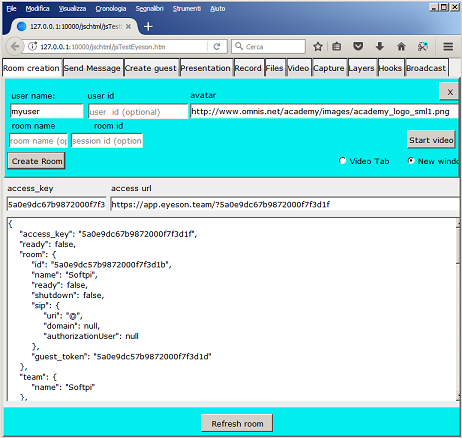This screenshot has width=462, height=438.
Task: Switch to the Capture tab
Action: 329,68
